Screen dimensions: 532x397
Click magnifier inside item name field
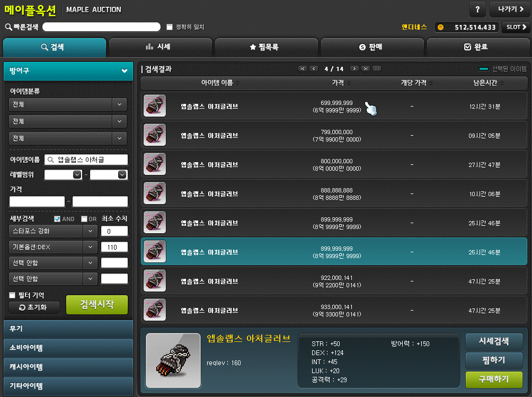click(50, 160)
